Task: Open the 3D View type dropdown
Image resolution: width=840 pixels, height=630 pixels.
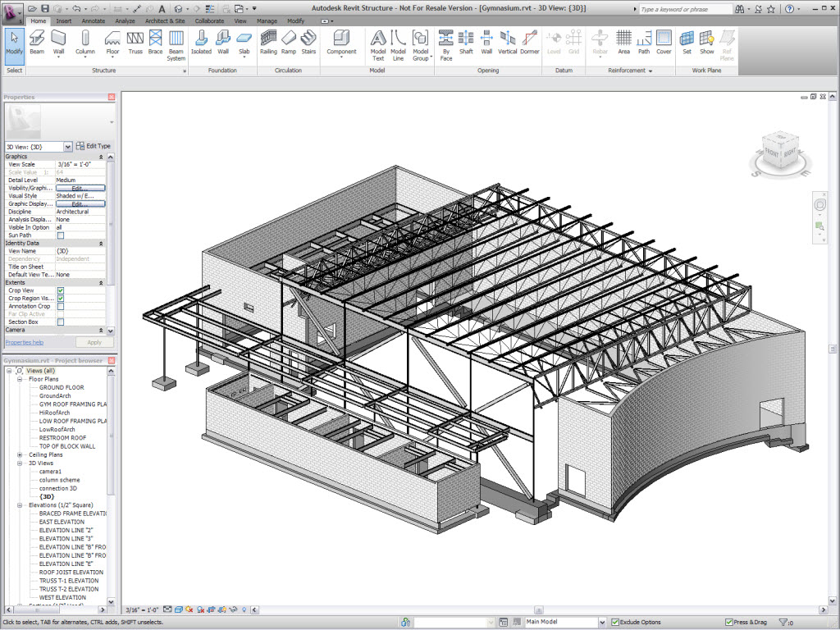Action: coord(68,147)
